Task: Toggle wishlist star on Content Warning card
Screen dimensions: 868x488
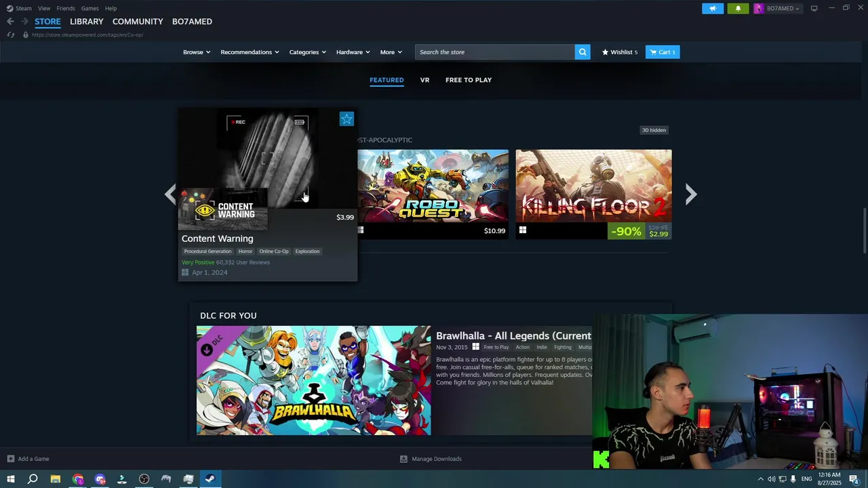Action: point(347,119)
